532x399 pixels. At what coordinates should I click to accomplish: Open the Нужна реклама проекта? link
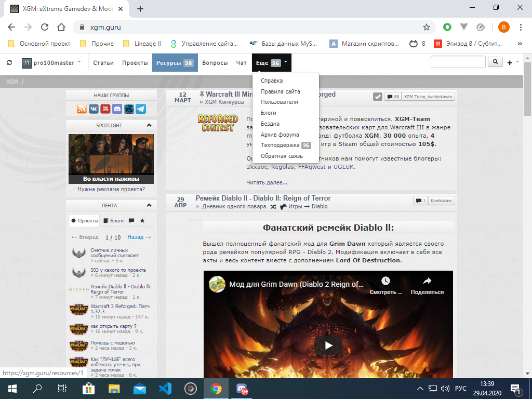(x=111, y=189)
